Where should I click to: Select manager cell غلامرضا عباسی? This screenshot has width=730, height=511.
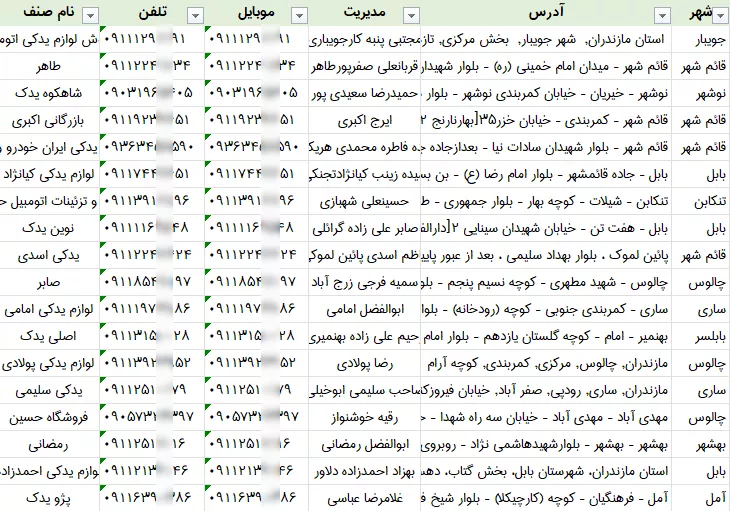tap(365, 498)
